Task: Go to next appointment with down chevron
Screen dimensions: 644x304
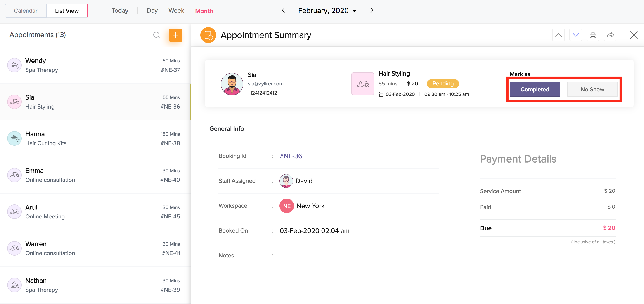Action: 575,35
